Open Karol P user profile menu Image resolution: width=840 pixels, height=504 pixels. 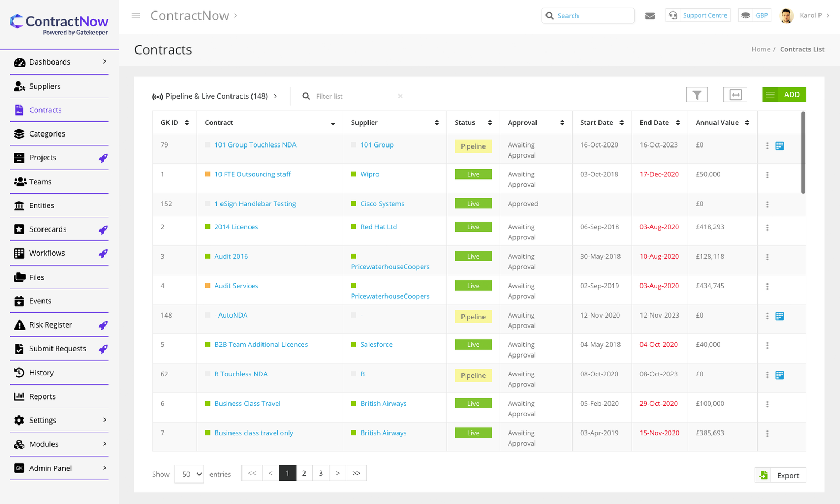[x=805, y=16]
